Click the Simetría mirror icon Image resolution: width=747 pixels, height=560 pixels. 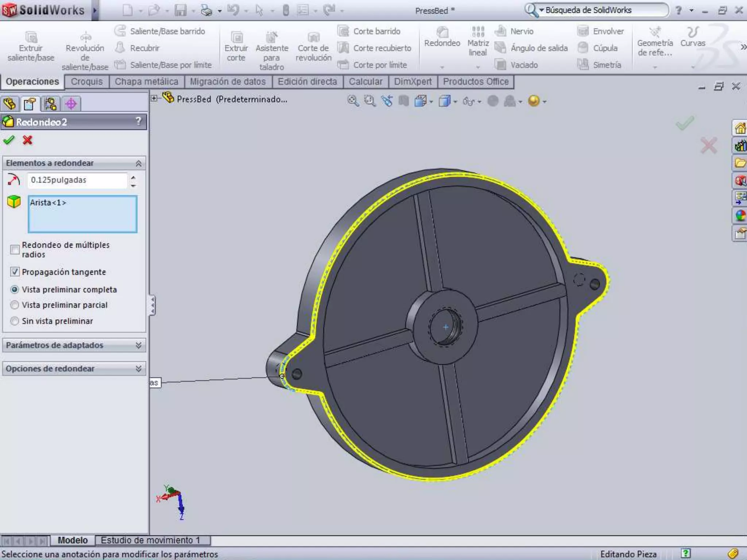click(x=583, y=65)
